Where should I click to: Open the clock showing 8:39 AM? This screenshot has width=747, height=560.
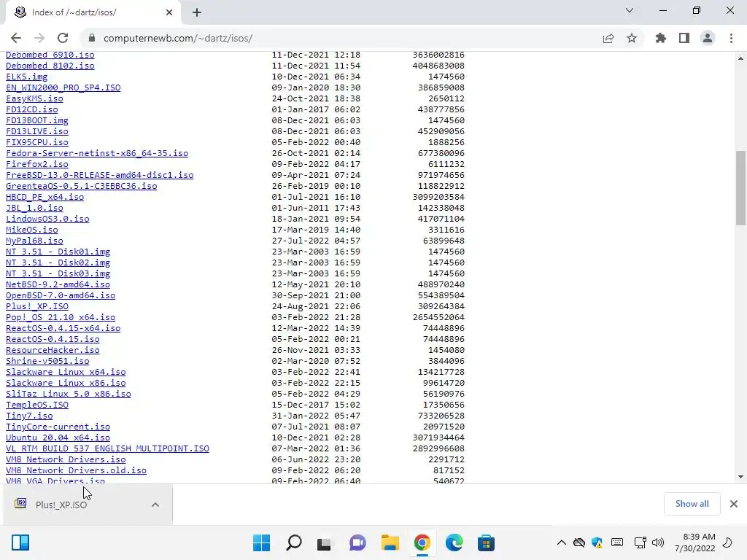695,542
